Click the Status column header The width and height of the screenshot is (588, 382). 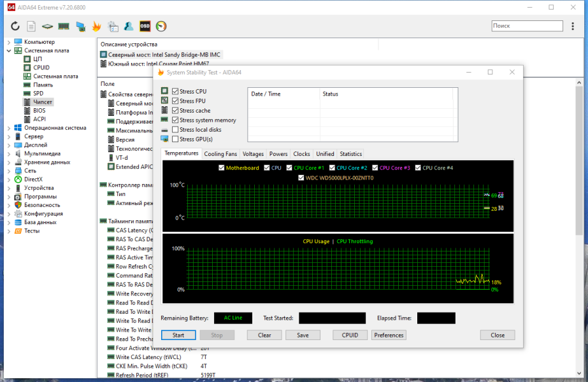[386, 94]
